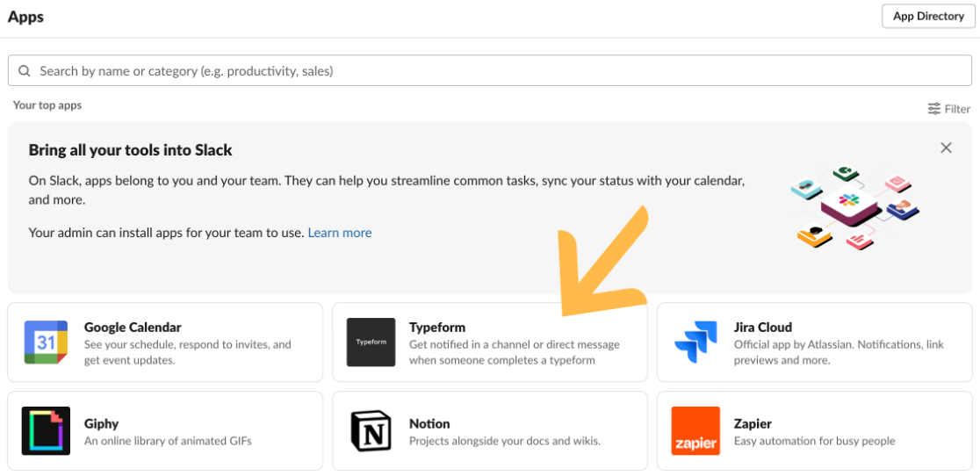This screenshot has height=476, width=980.
Task: Select the Google Calendar title text
Action: point(133,328)
